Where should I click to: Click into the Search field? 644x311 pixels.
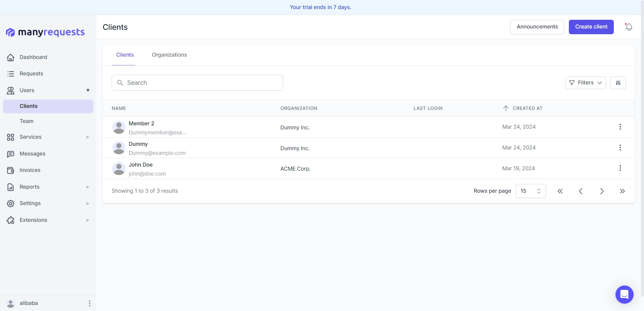(x=197, y=83)
